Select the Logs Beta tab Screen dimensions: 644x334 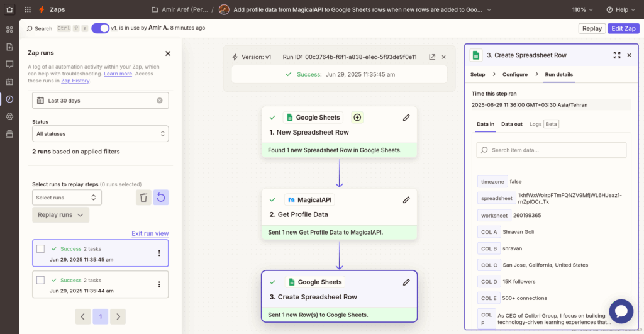(x=544, y=124)
